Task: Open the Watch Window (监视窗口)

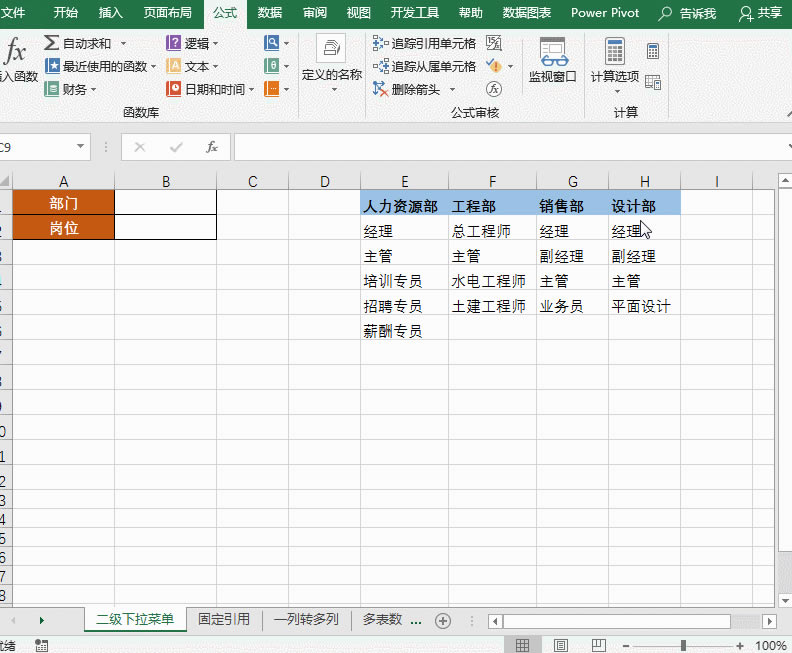Action: click(x=553, y=60)
